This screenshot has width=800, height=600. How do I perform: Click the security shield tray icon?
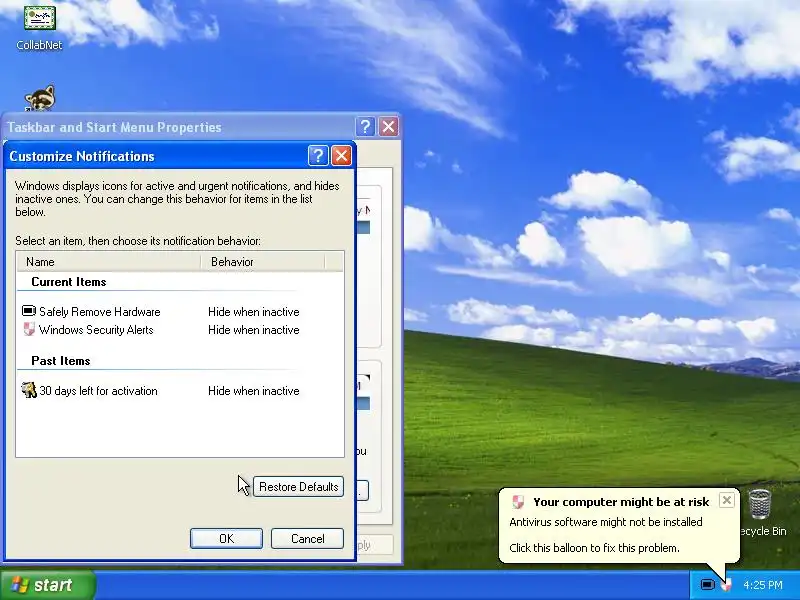click(726, 585)
